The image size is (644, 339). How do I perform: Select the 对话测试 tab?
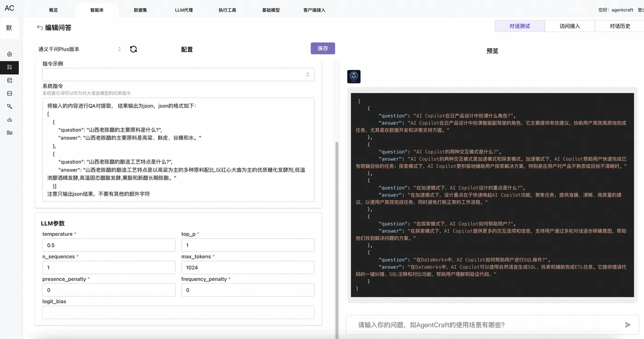[x=520, y=26]
